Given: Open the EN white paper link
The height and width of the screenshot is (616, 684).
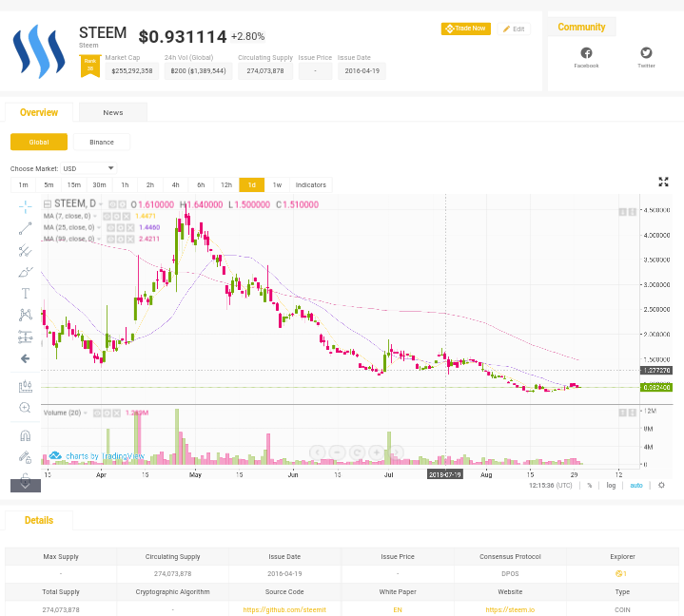Looking at the screenshot, I should 398,610.
